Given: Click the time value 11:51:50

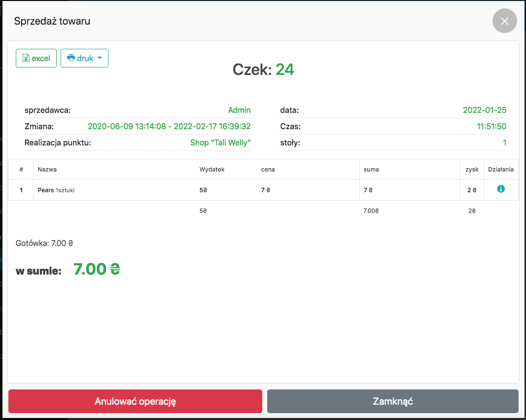Looking at the screenshot, I should click(491, 126).
